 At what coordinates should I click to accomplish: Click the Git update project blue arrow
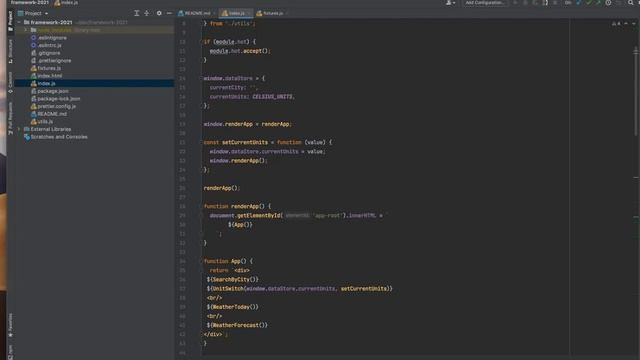click(x=578, y=2)
